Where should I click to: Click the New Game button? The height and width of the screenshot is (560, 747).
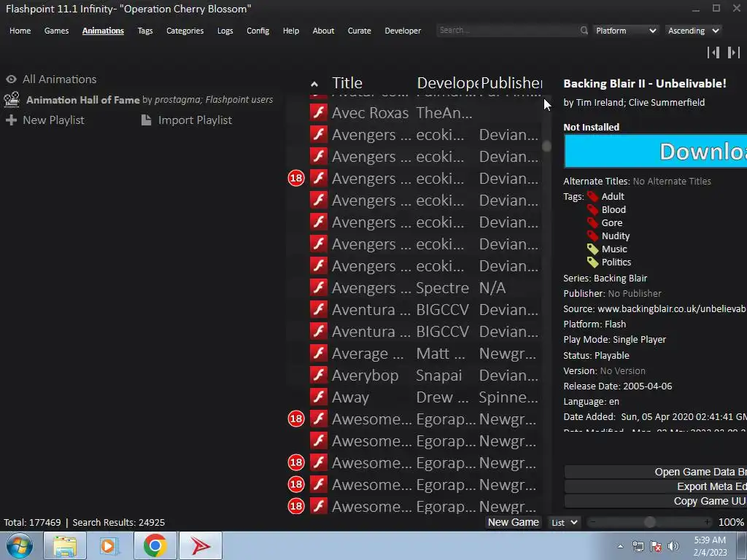pos(513,522)
